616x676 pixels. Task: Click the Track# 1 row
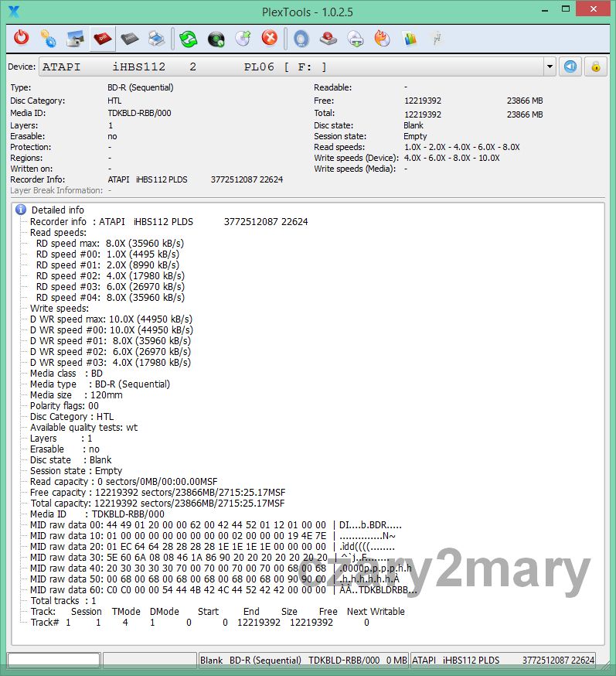coord(200,622)
